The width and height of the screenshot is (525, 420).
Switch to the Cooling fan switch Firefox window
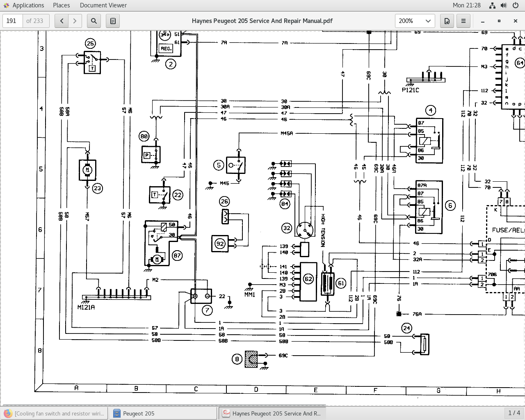point(55,413)
